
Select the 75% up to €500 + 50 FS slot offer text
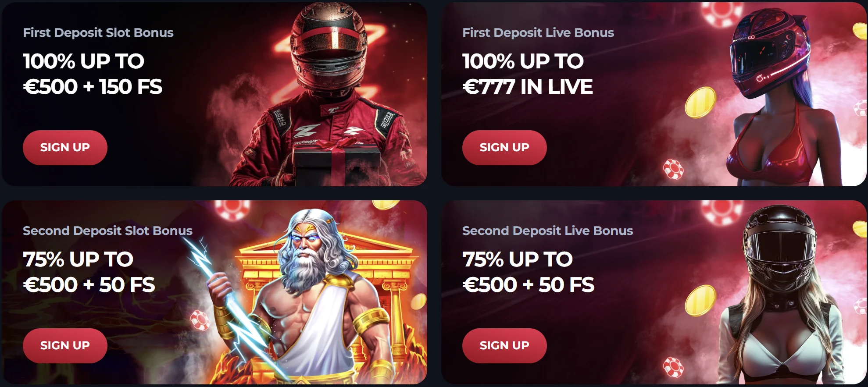(89, 272)
